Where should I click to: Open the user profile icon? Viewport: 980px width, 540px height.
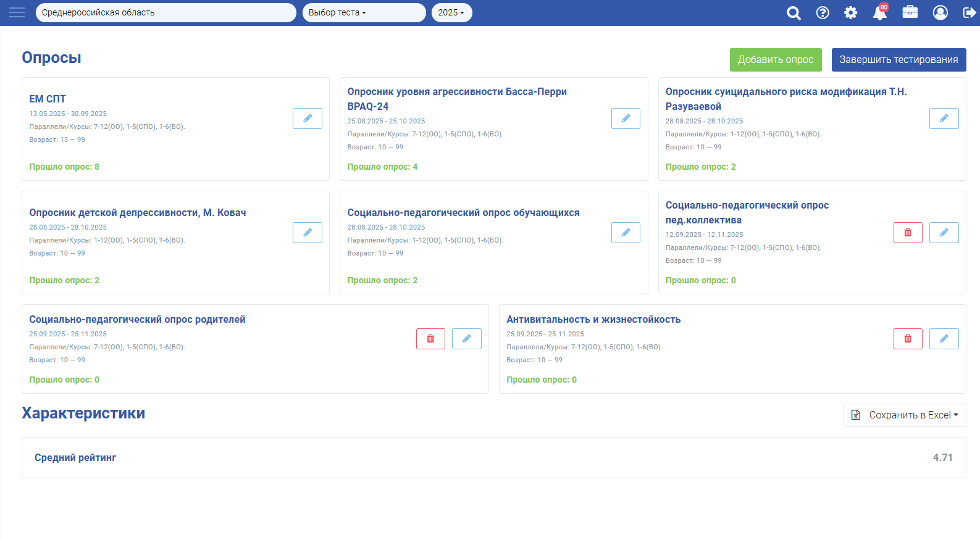tap(940, 13)
